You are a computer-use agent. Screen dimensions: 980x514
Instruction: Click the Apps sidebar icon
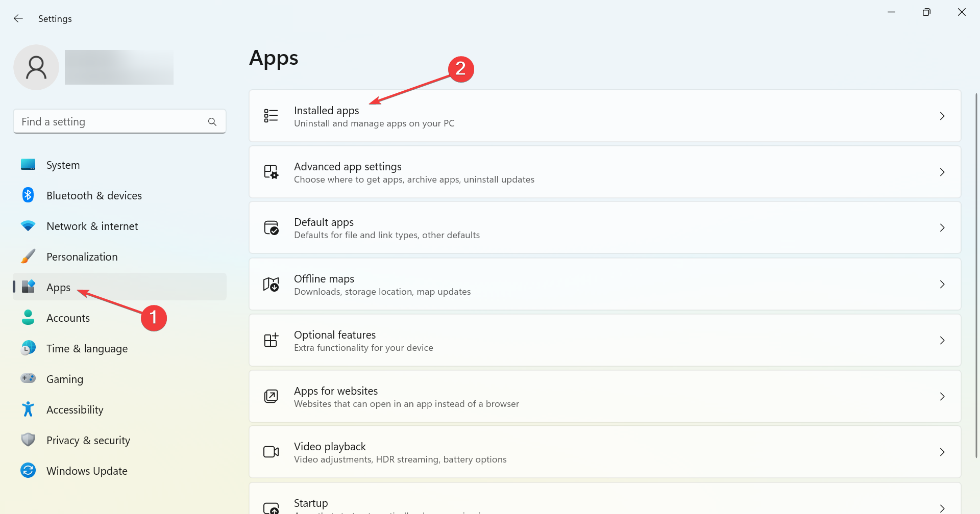pyautogui.click(x=28, y=287)
